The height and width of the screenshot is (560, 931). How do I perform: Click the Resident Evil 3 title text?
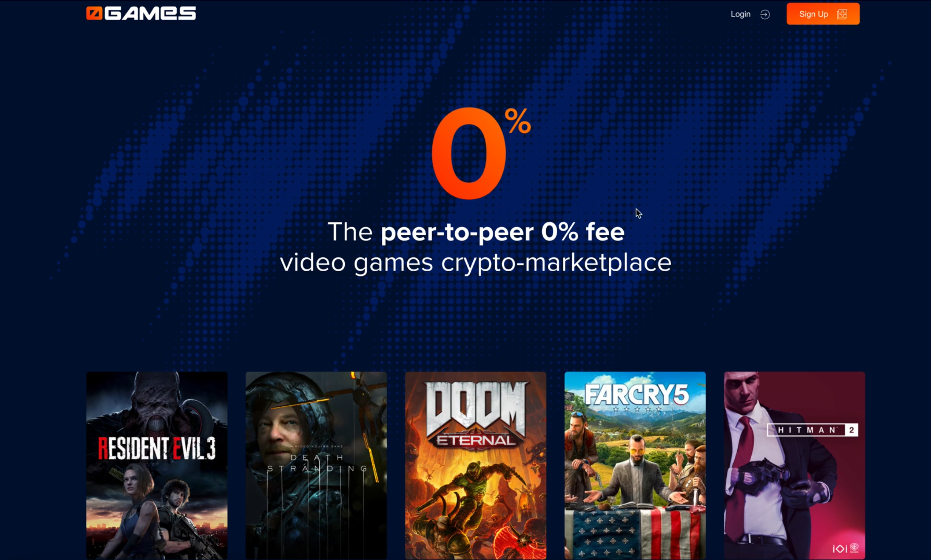pyautogui.click(x=157, y=448)
